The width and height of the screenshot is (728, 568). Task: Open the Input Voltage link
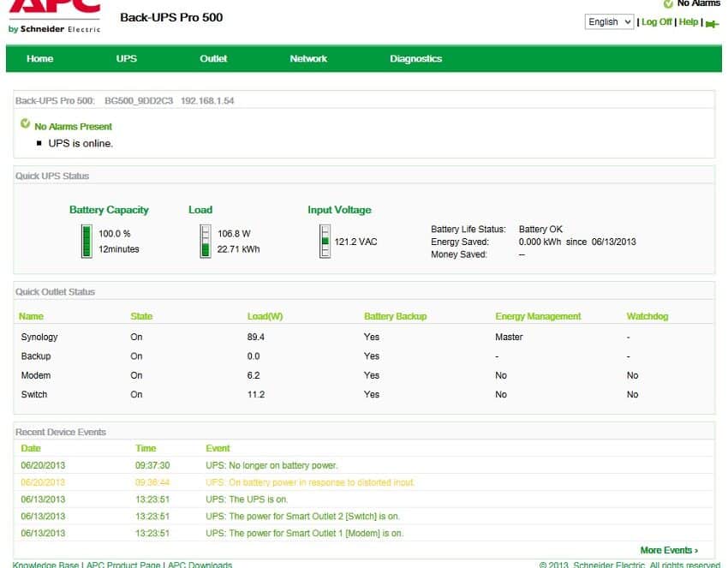pyautogui.click(x=339, y=210)
